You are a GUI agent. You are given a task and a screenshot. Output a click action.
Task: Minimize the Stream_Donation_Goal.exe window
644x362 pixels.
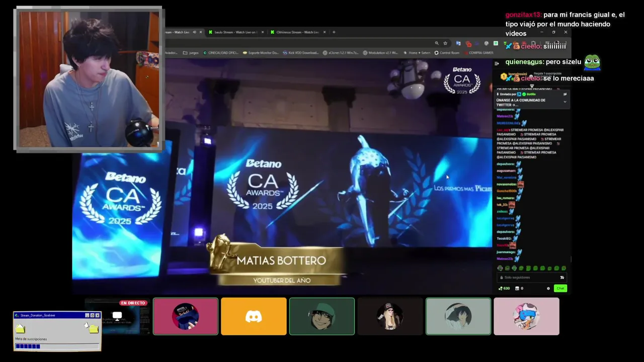tap(87, 315)
